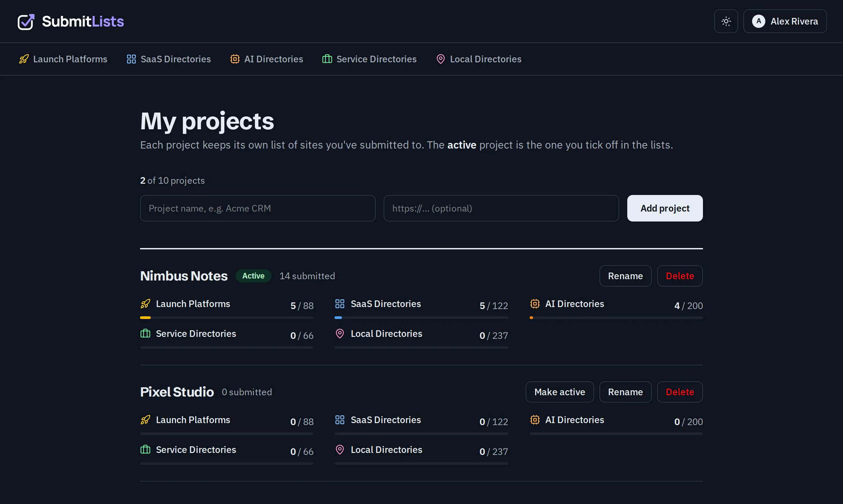This screenshot has height=504, width=843.
Task: Click the map pin icon in the top navigation
Action: coord(440,59)
